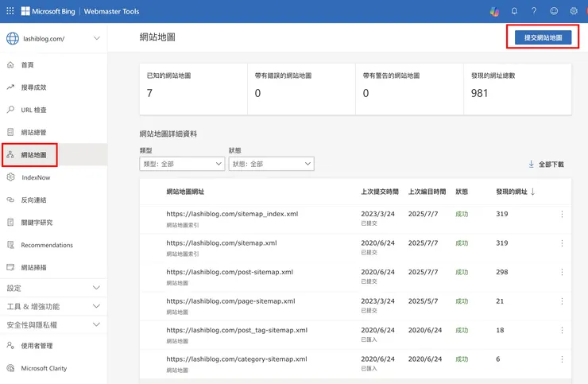Open the settings gear icon
This screenshot has width=588, height=384.
coord(574,11)
